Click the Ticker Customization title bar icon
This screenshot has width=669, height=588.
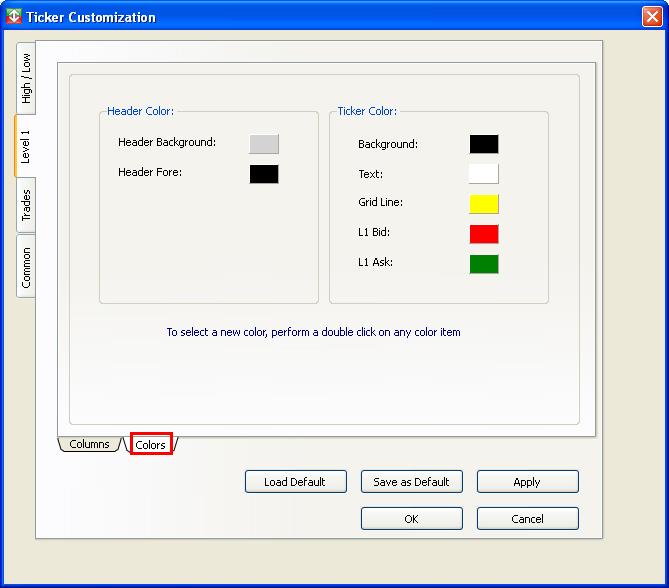tap(14, 16)
